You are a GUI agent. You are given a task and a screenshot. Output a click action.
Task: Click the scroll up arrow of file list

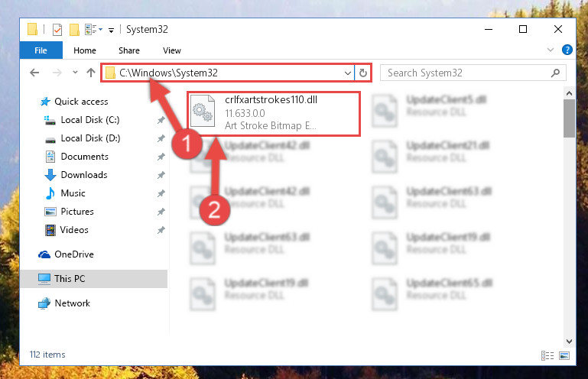click(569, 93)
